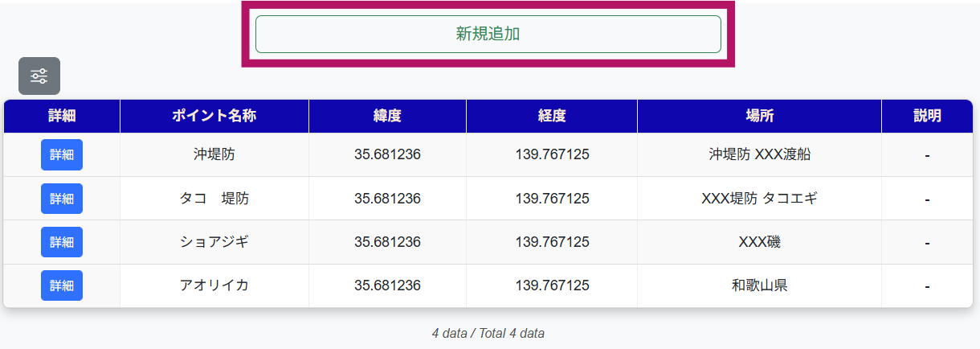Viewport: 980px width, 349px height.
Task: Click the 和歌山県 location cell
Action: pyautogui.click(x=759, y=285)
